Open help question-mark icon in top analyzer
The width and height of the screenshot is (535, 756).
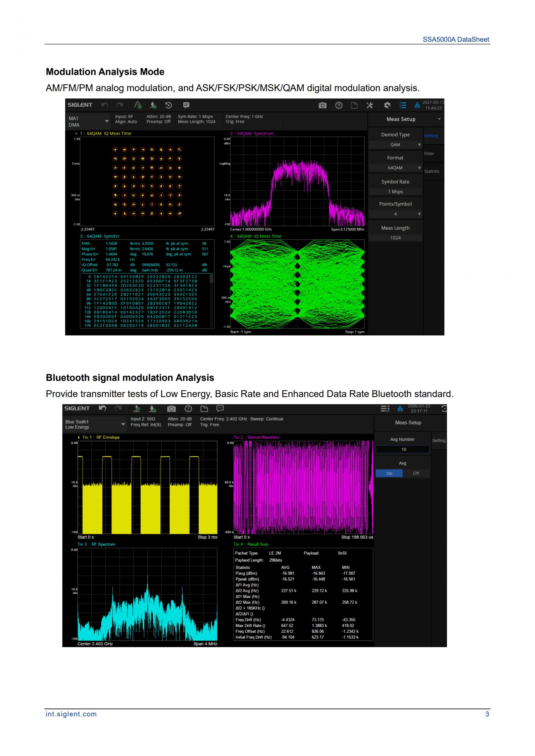[x=339, y=105]
